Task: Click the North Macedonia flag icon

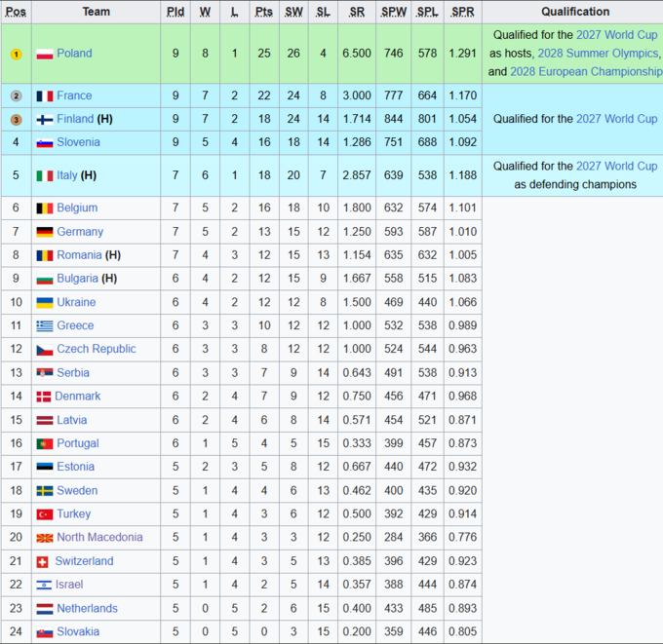Action: tap(45, 538)
